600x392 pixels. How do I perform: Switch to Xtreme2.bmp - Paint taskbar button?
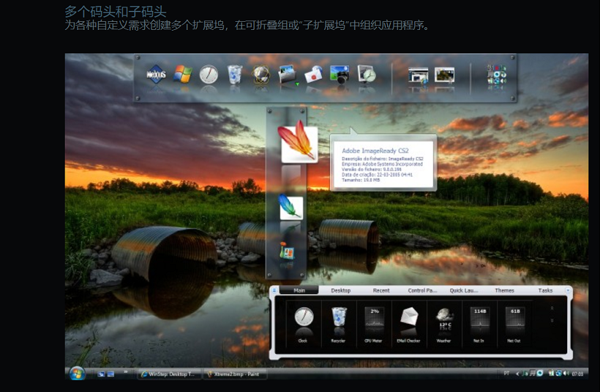(x=235, y=374)
